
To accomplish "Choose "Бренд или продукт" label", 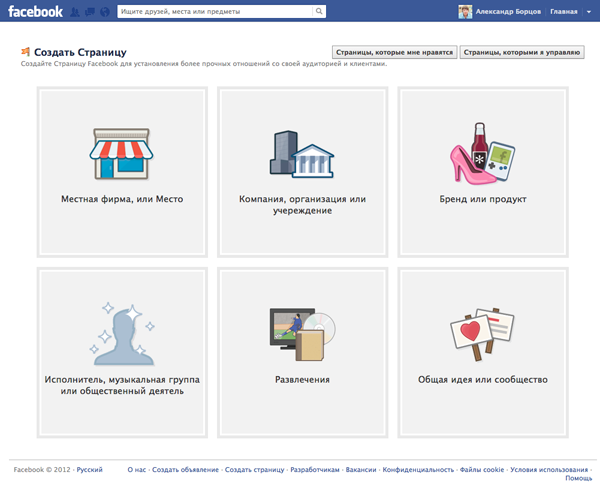I will [x=483, y=199].
